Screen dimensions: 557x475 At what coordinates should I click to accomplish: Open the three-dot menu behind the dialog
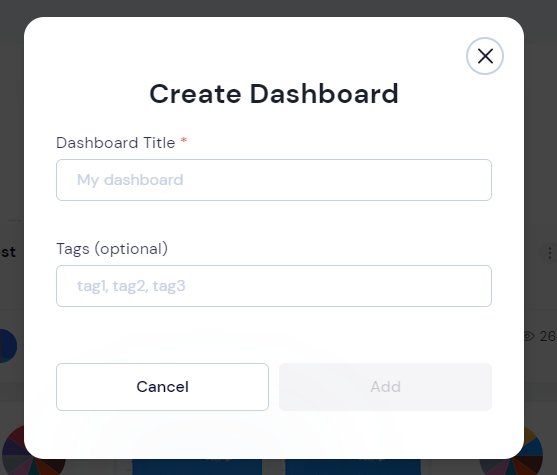(x=549, y=253)
